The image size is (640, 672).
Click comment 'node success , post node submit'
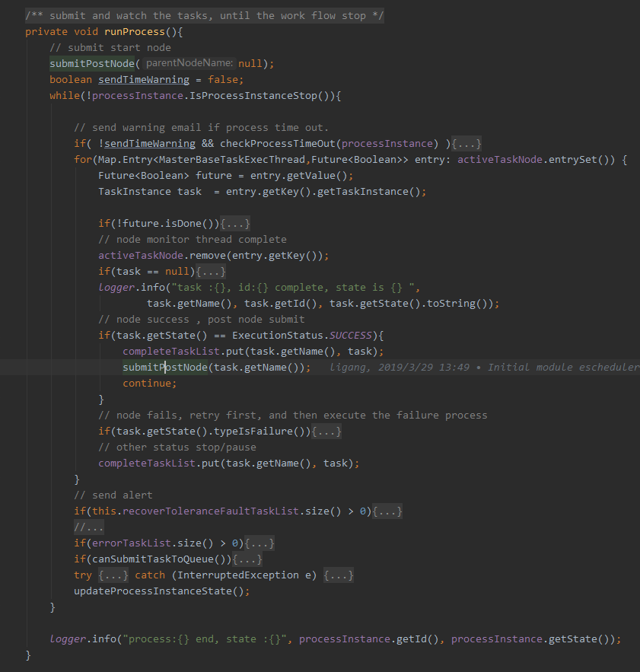(202, 320)
